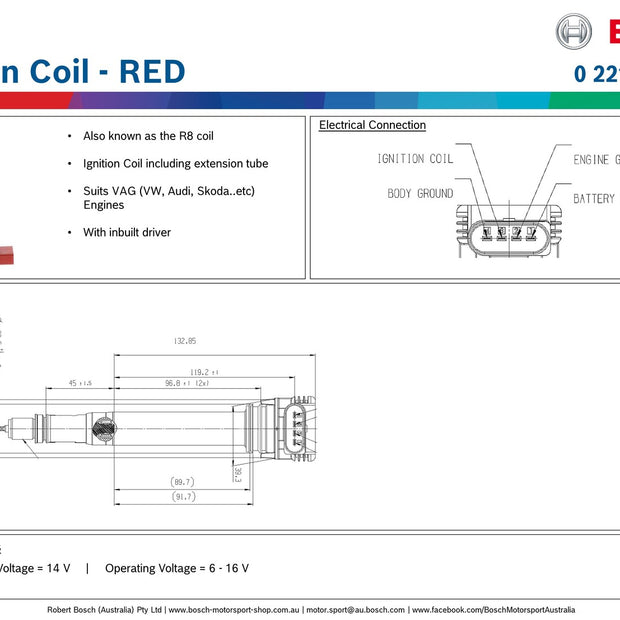Click the Bosch armature logo icon
Image resolution: width=620 pixels, height=620 pixels.
pyautogui.click(x=573, y=31)
